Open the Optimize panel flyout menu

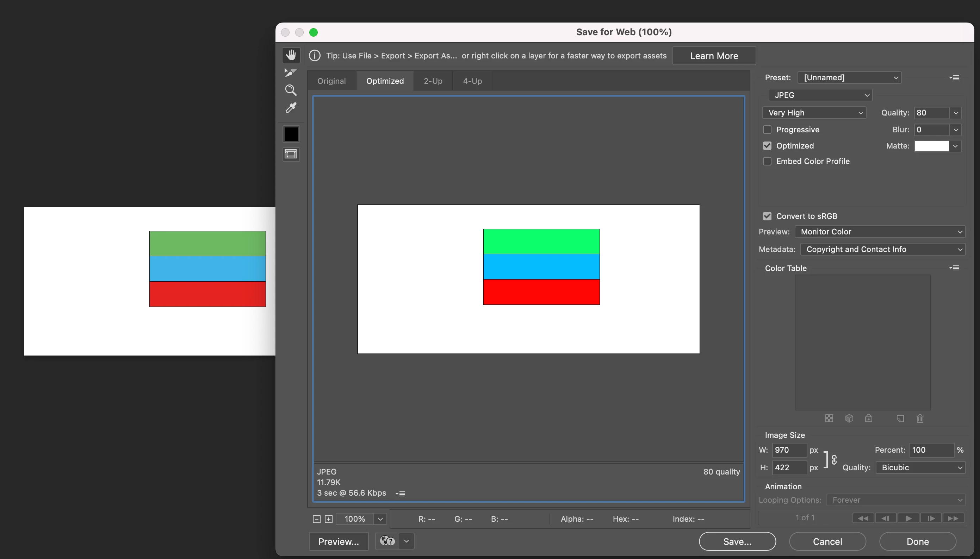tap(954, 77)
